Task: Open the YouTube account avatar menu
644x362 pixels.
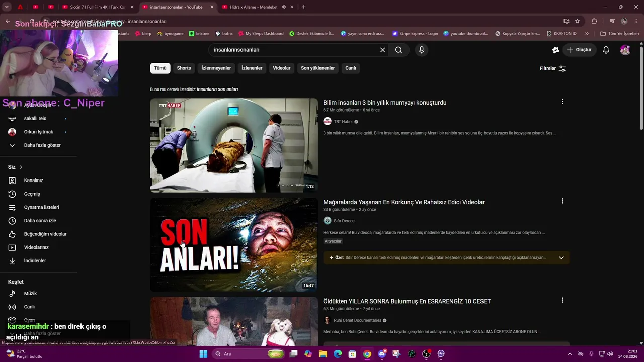Action: point(625,50)
